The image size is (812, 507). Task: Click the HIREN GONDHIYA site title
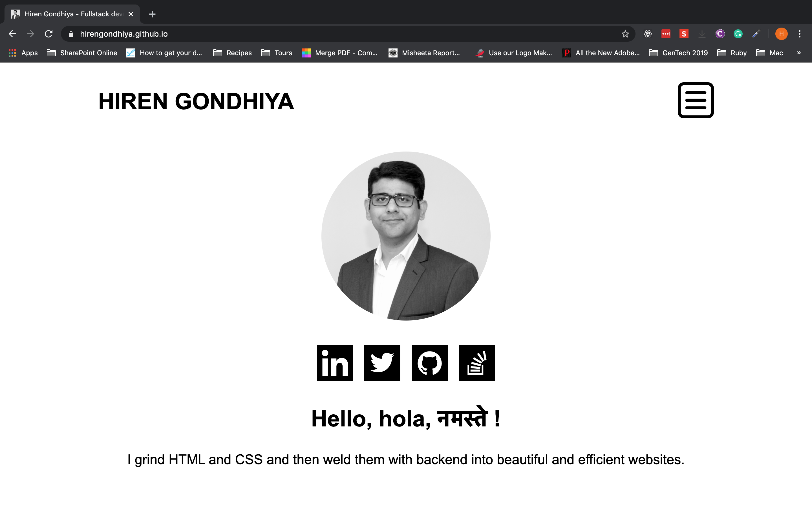click(196, 101)
